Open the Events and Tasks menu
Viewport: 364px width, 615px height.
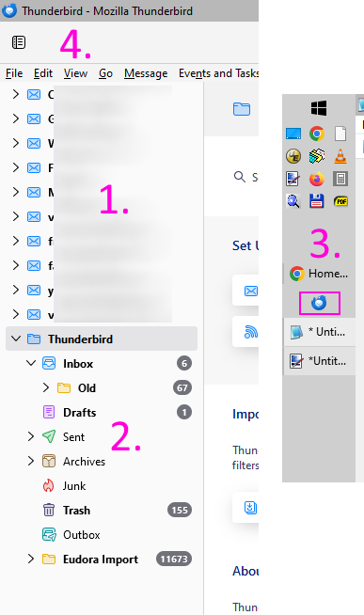tap(218, 73)
